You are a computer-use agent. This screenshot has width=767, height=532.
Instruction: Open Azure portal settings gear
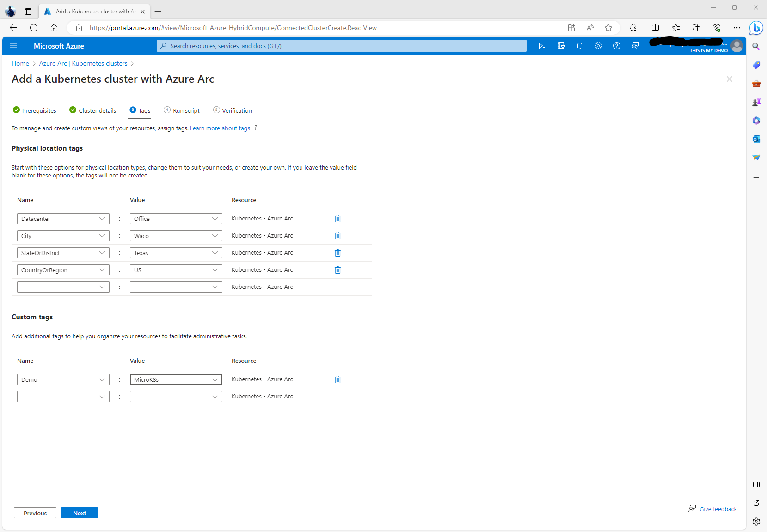598,46
